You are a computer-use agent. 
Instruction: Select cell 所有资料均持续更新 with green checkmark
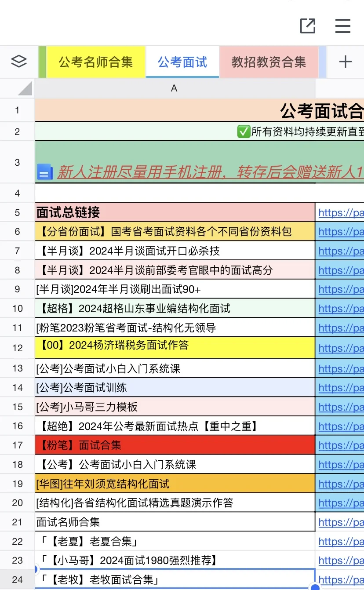click(200, 131)
